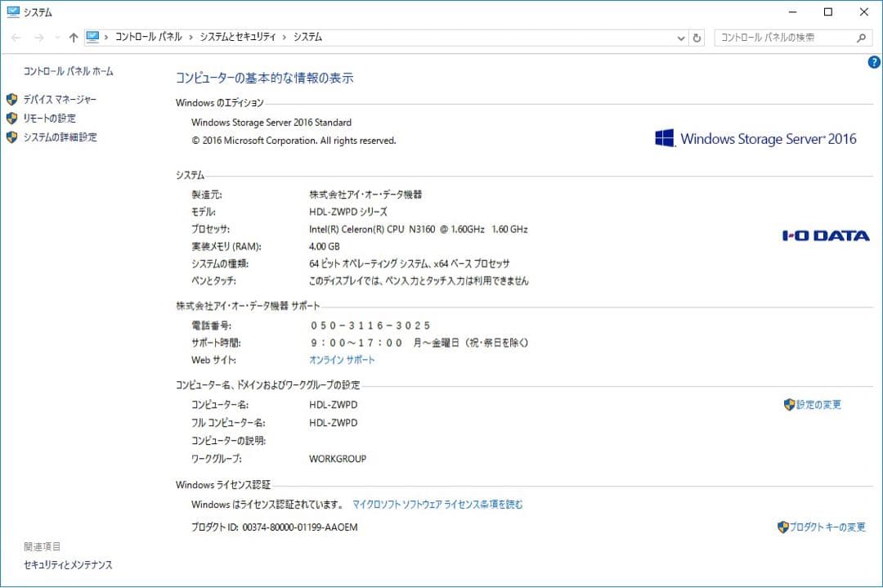883x588 pixels.
Task: Go up one level with up arrow
Action: pyautogui.click(x=74, y=38)
